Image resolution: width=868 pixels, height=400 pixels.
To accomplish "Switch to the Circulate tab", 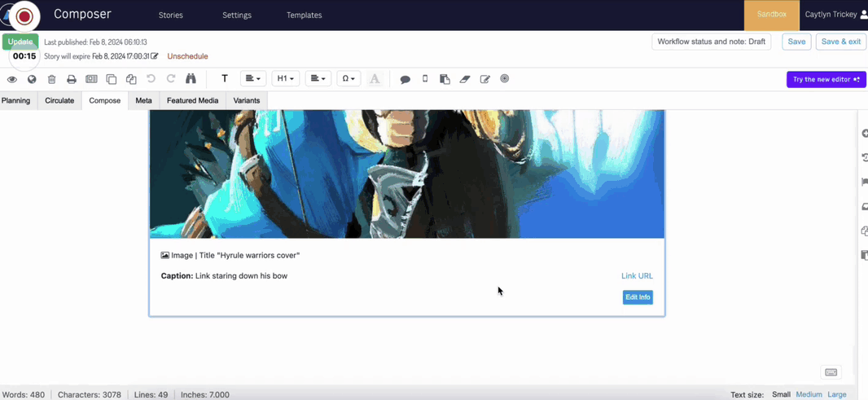I will [x=59, y=101].
